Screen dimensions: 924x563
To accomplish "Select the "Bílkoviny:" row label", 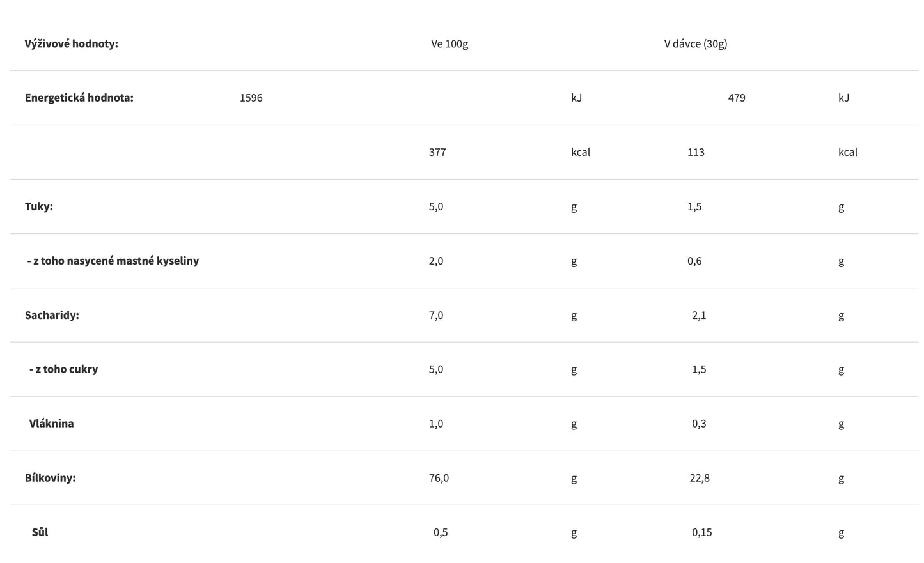I will [50, 478].
